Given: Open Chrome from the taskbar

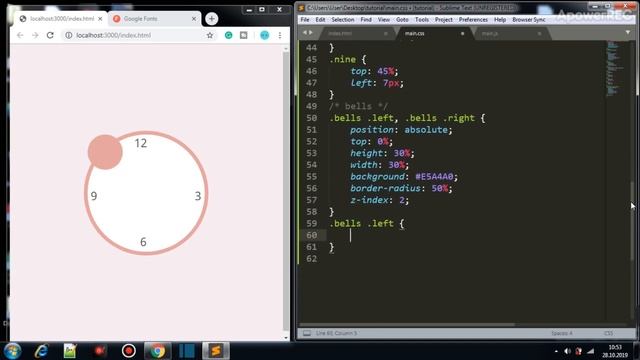Looking at the screenshot, I should [157, 351].
